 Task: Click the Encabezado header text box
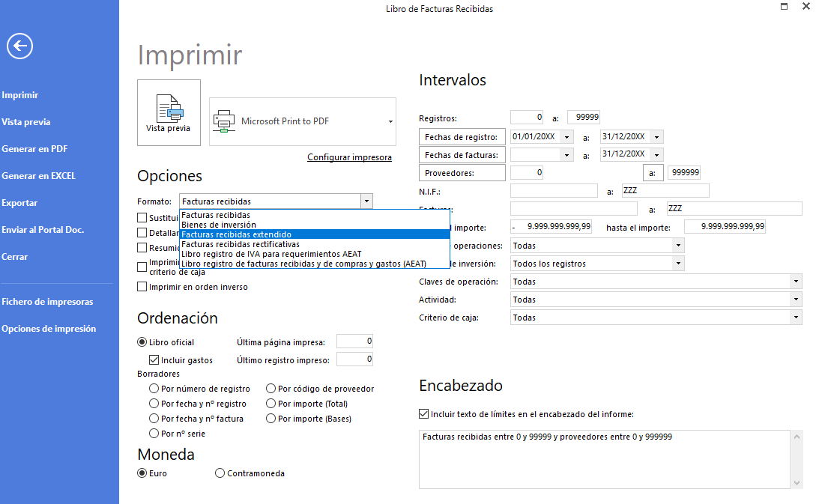pos(605,459)
